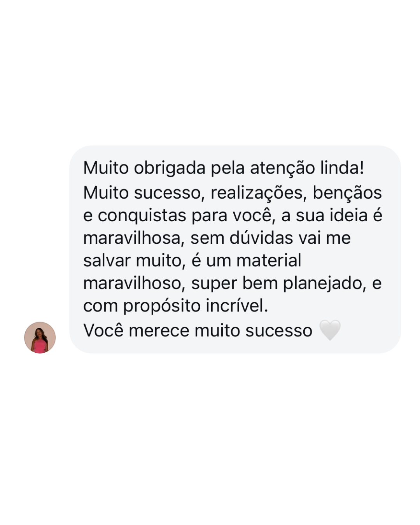Click the word 'merece' in the last line
This screenshot has height=525, width=420.
click(x=159, y=331)
